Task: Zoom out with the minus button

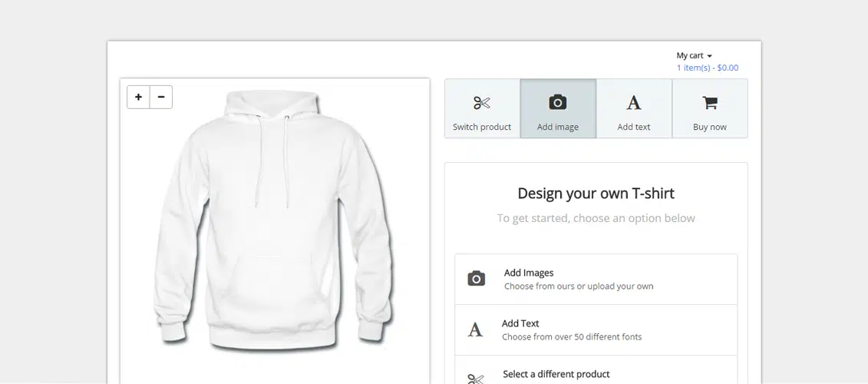Action: [x=161, y=97]
